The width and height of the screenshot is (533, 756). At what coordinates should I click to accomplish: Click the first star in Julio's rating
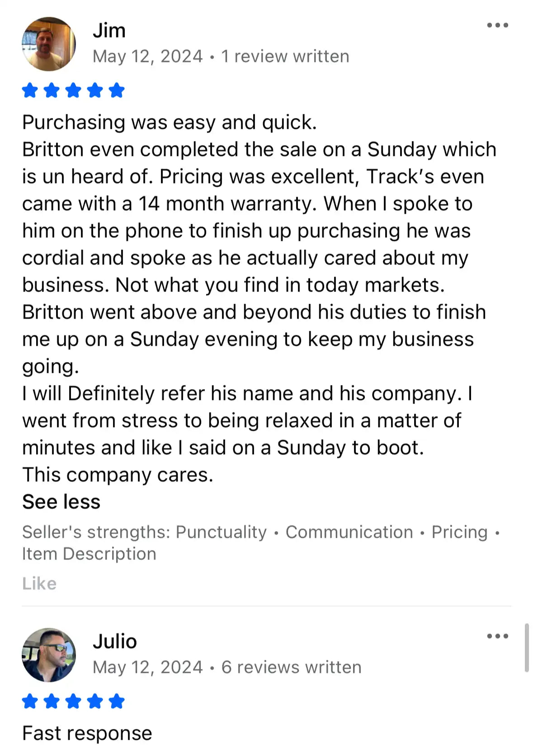tap(30, 701)
